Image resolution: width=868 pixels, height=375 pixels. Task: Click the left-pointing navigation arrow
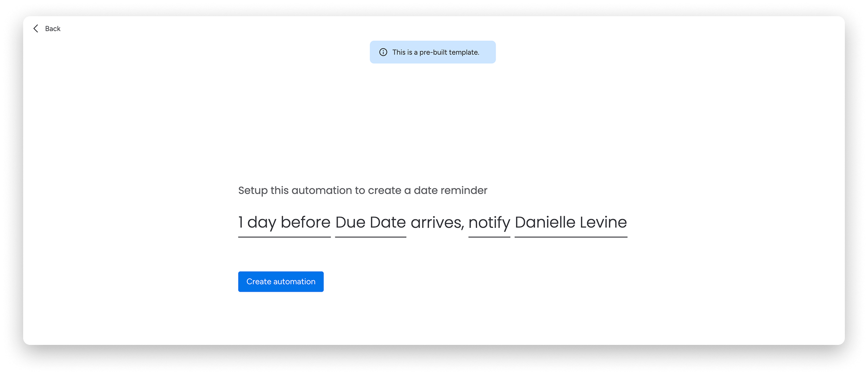pyautogui.click(x=36, y=28)
